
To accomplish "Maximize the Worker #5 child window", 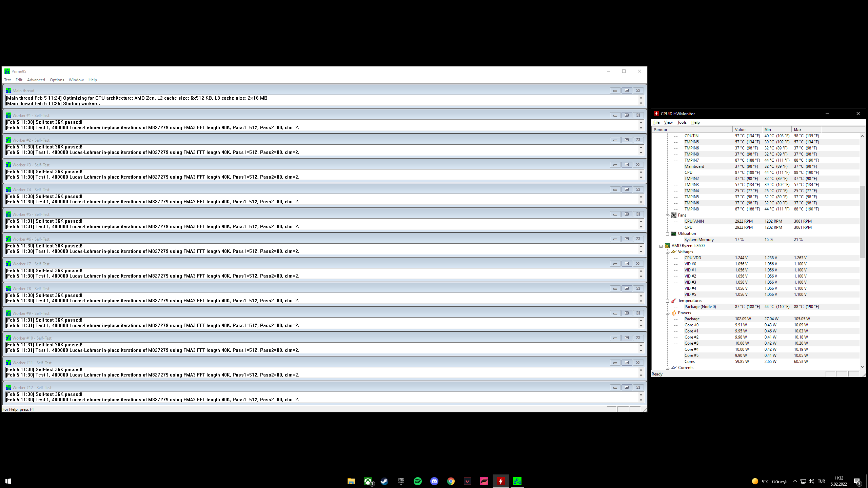I will click(627, 214).
